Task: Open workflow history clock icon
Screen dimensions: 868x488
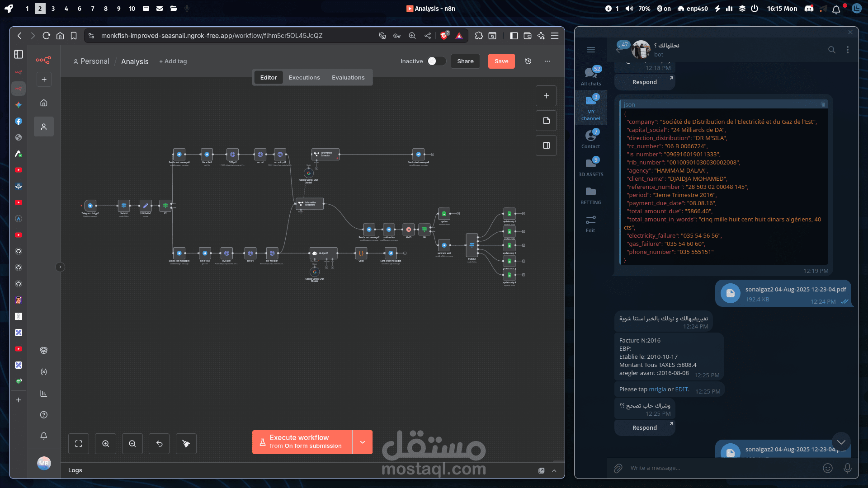Action: click(x=528, y=61)
